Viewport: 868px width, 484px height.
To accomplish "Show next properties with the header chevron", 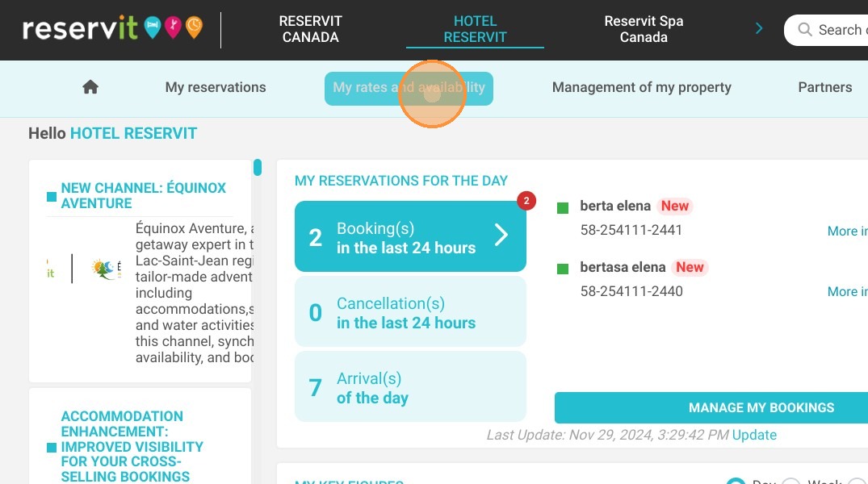I will pos(759,28).
